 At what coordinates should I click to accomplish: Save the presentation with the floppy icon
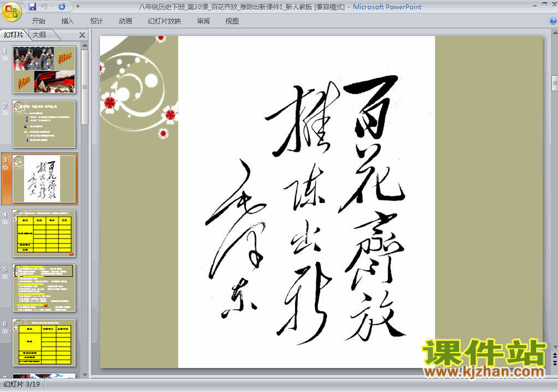coord(32,7)
